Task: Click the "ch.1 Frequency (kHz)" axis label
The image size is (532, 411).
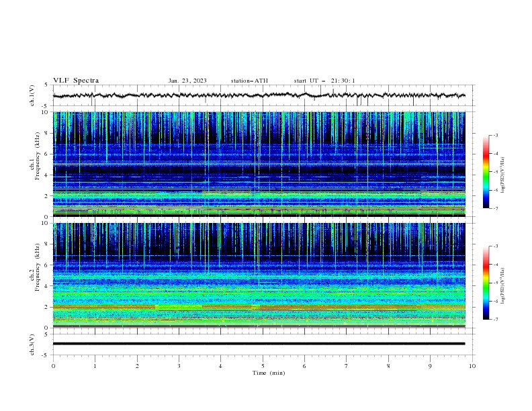Action: coord(35,156)
